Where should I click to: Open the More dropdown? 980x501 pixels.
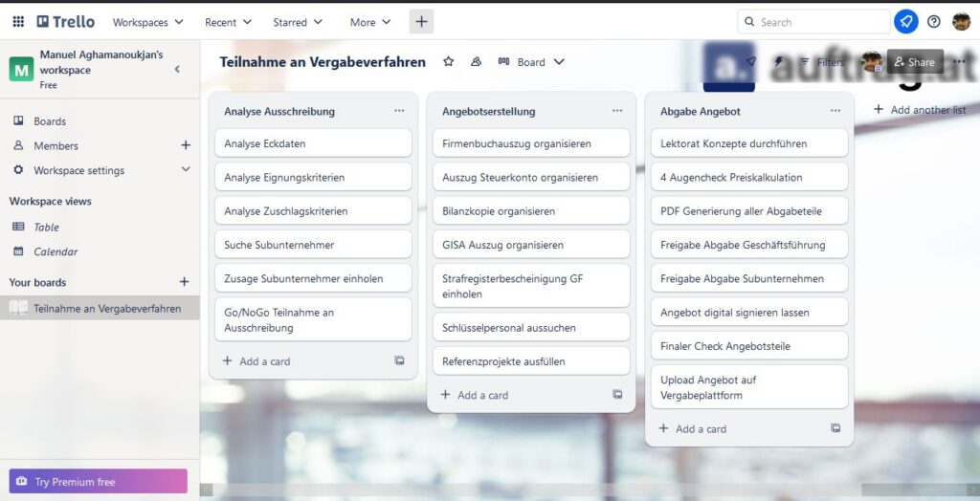[x=370, y=22]
